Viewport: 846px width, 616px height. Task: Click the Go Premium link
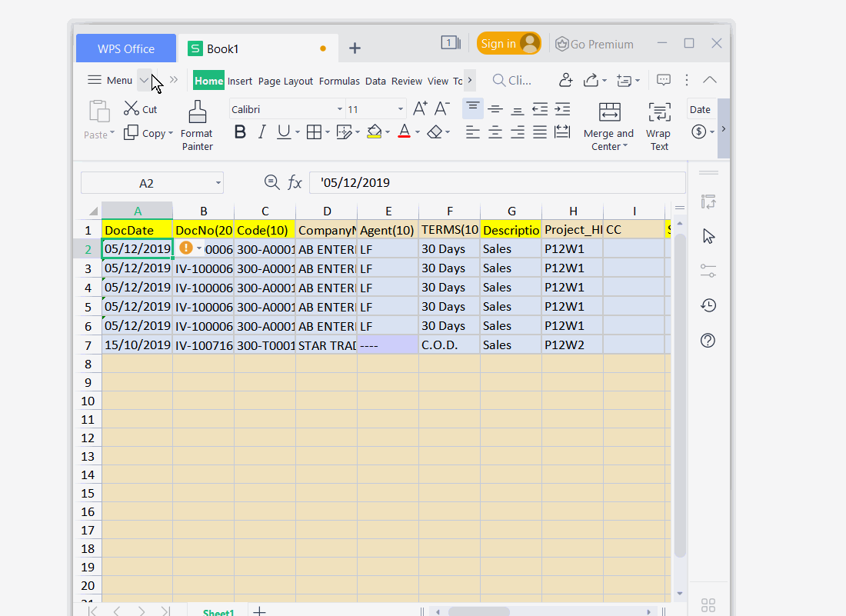[595, 44]
